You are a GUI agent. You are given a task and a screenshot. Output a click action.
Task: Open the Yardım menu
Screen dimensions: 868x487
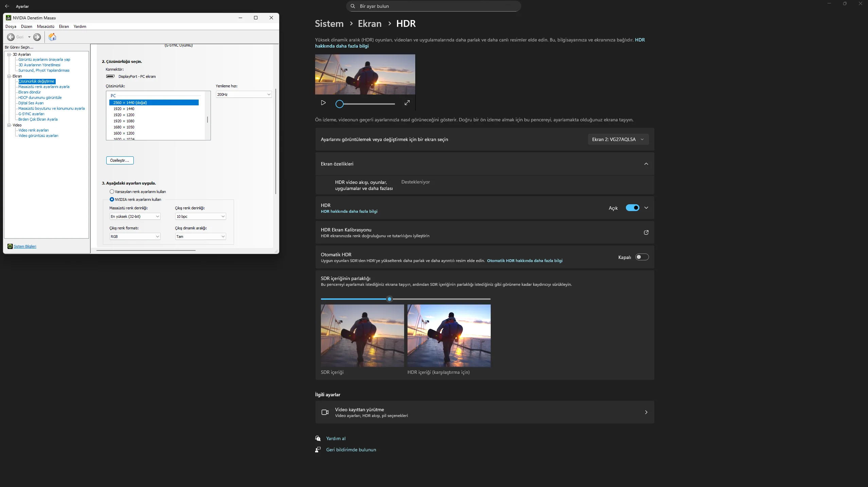(80, 27)
